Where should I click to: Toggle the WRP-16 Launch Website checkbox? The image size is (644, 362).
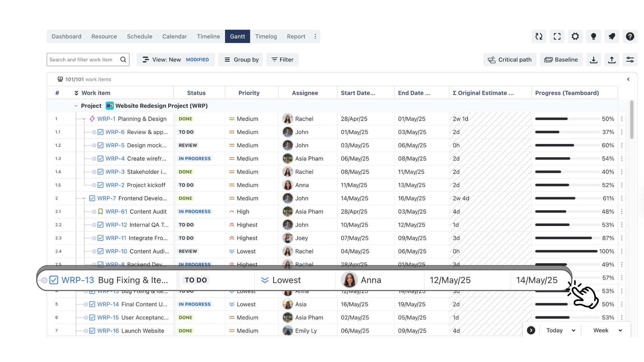click(92, 331)
